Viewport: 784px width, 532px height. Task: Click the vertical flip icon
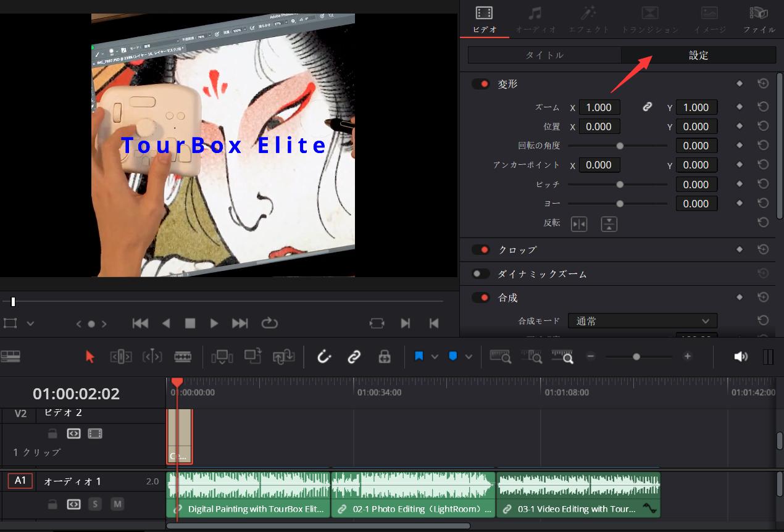tap(609, 224)
